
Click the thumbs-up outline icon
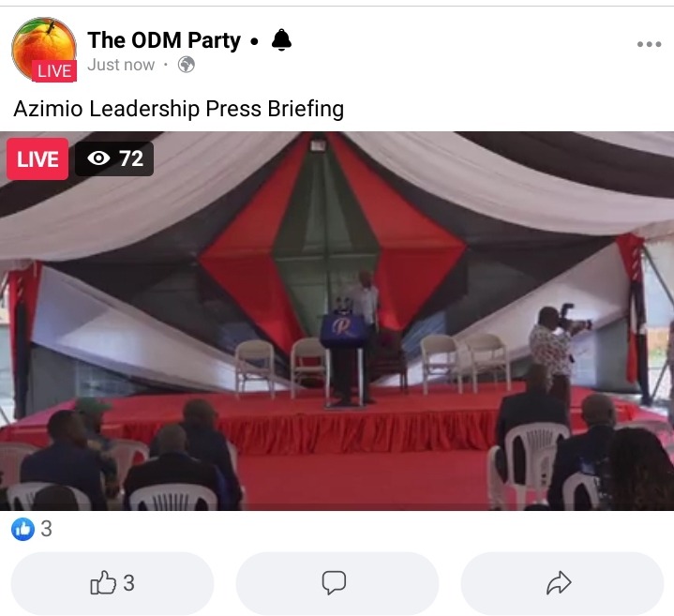[103, 582]
